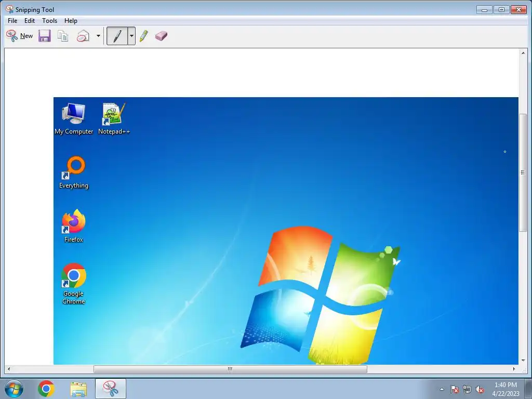Minimize the Snipping Tool window
Image resolution: width=532 pixels, height=399 pixels.
coord(484,9)
